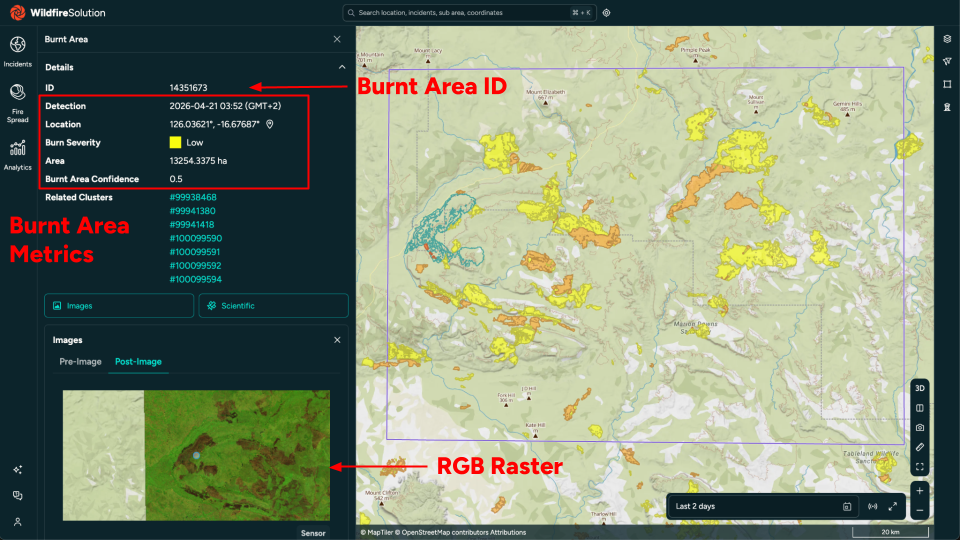This screenshot has width=960, height=540.
Task: Collapse the Details section chevron
Action: (x=342, y=67)
